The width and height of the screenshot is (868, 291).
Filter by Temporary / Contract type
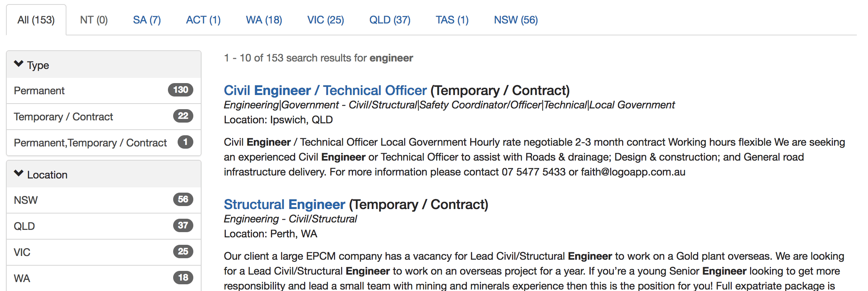pos(63,117)
